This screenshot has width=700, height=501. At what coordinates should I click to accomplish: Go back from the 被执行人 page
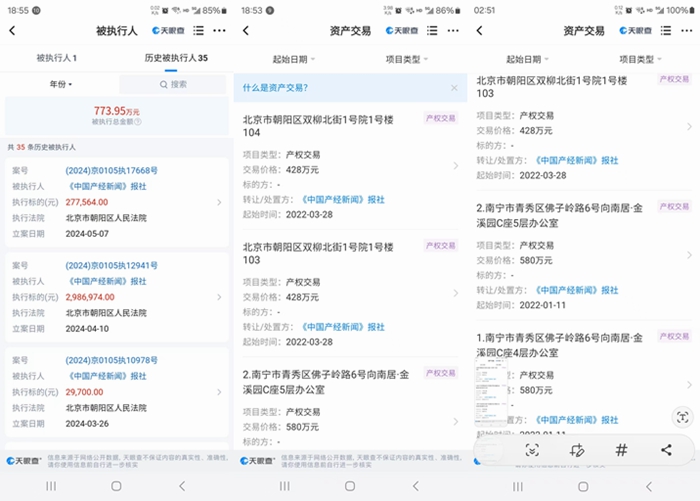click(12, 31)
